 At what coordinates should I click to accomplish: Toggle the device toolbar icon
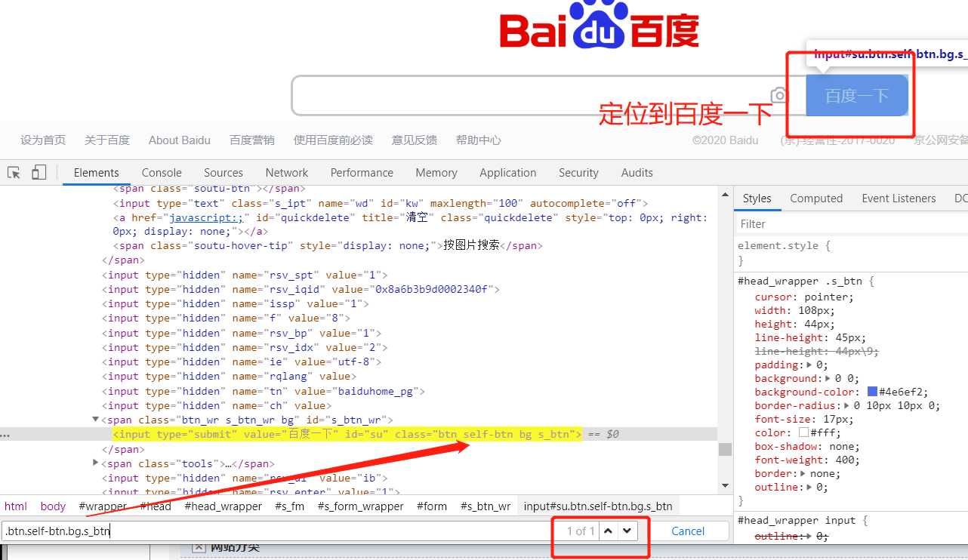pyautogui.click(x=39, y=173)
